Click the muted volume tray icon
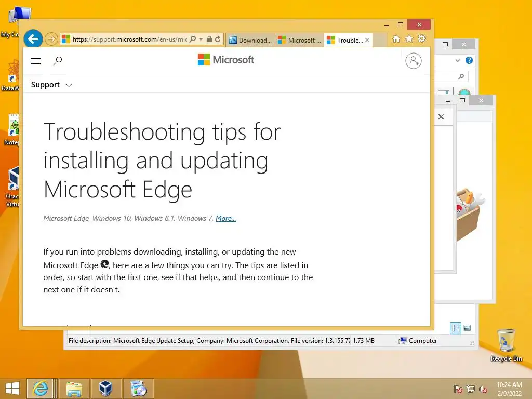Image resolution: width=532 pixels, height=399 pixels. coord(483,389)
